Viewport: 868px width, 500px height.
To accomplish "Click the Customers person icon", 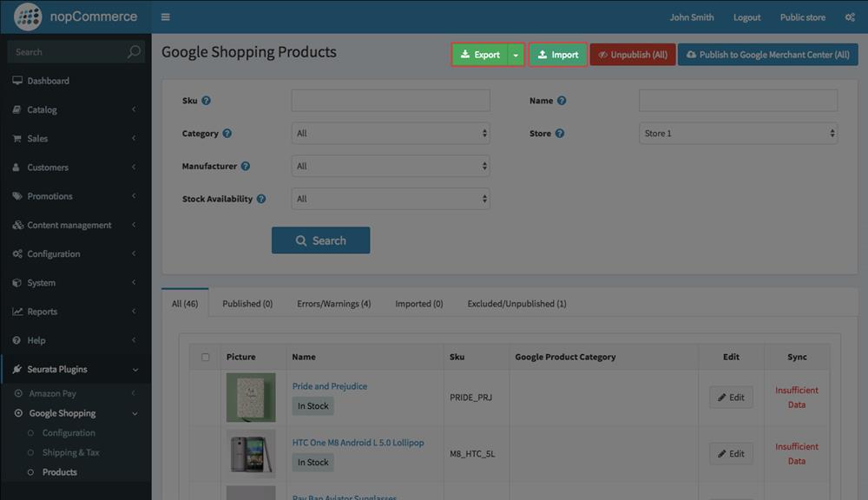I will [x=16, y=168].
